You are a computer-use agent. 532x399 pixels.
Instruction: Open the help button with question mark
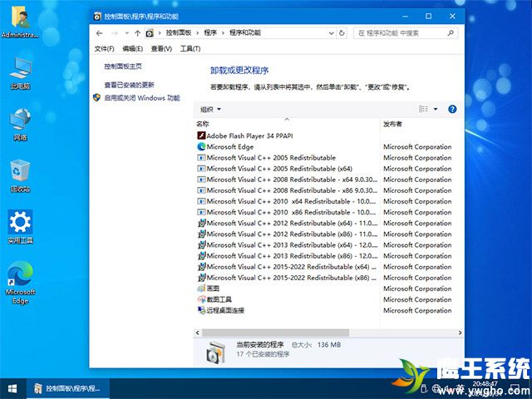click(452, 109)
